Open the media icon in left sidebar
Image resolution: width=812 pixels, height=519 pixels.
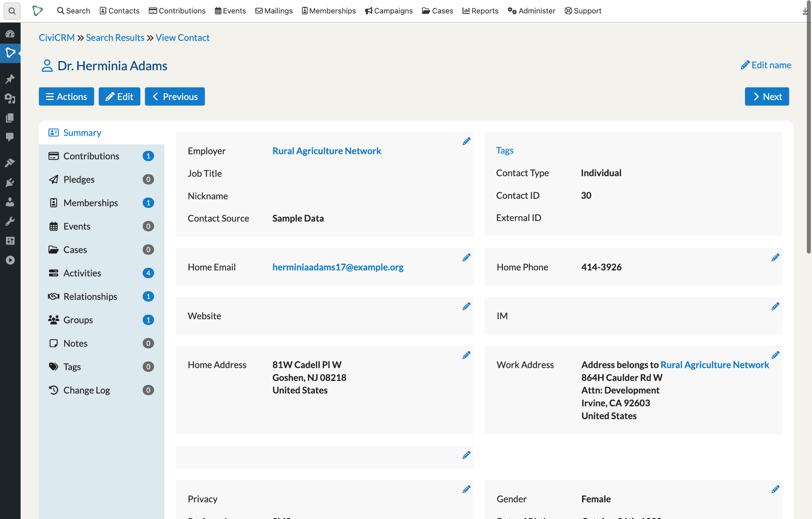coord(10,98)
